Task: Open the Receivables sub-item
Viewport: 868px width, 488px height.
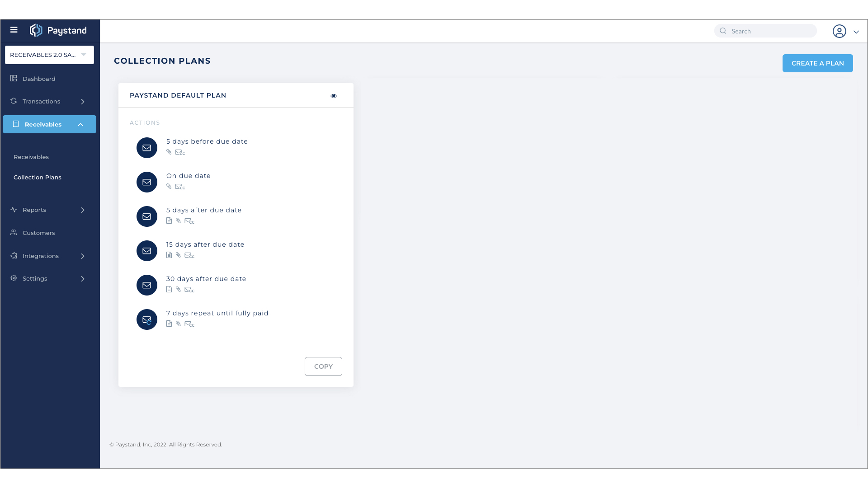Action: click(x=31, y=157)
